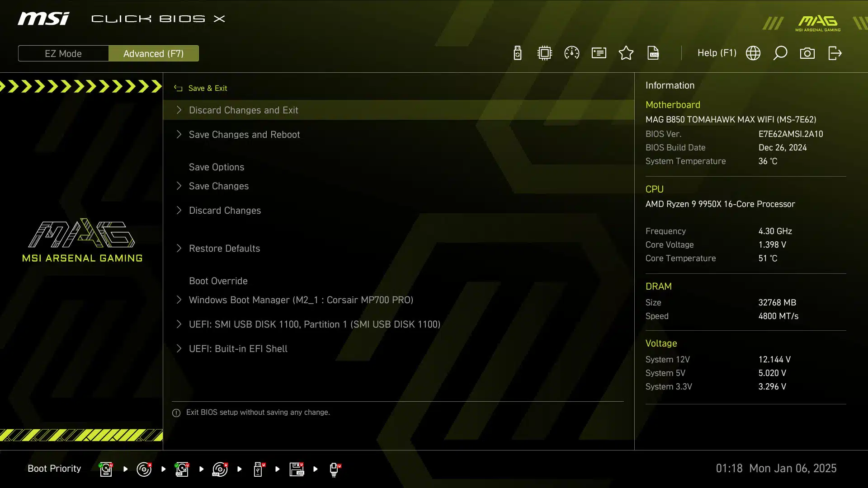Open the language globe icon
The width and height of the screenshot is (868, 488).
click(x=753, y=53)
